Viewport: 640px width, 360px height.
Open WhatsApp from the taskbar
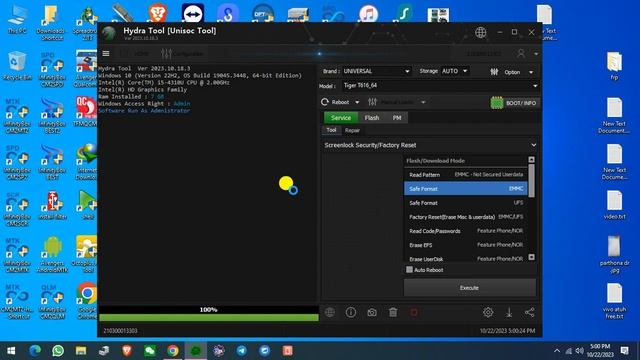tap(58, 351)
